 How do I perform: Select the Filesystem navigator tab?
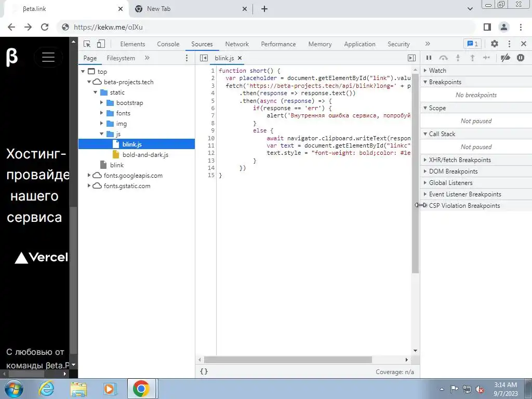pos(121,58)
